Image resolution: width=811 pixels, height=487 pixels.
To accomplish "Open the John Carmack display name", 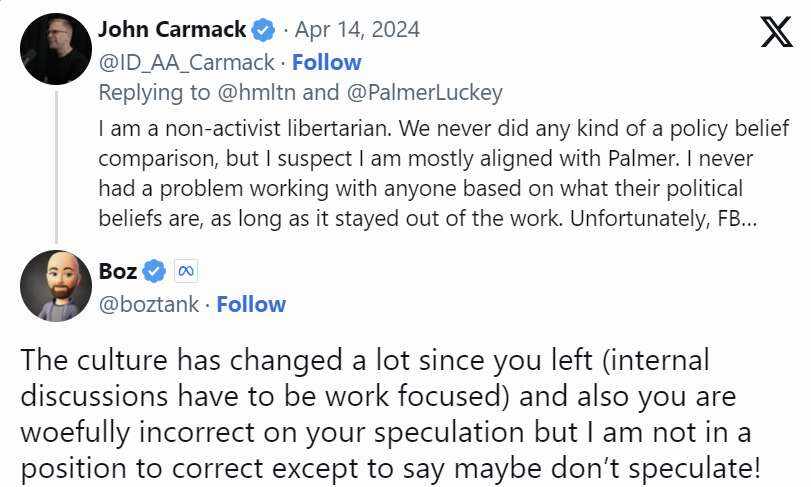I will click(172, 31).
